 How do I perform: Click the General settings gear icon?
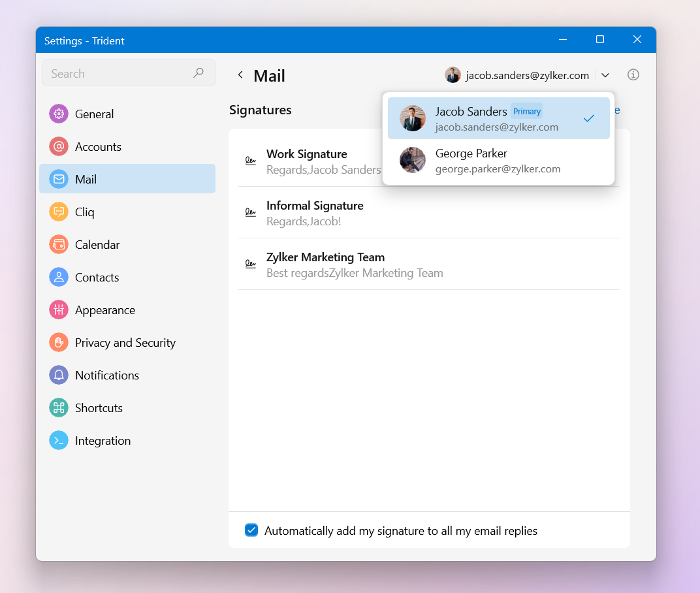(x=59, y=114)
